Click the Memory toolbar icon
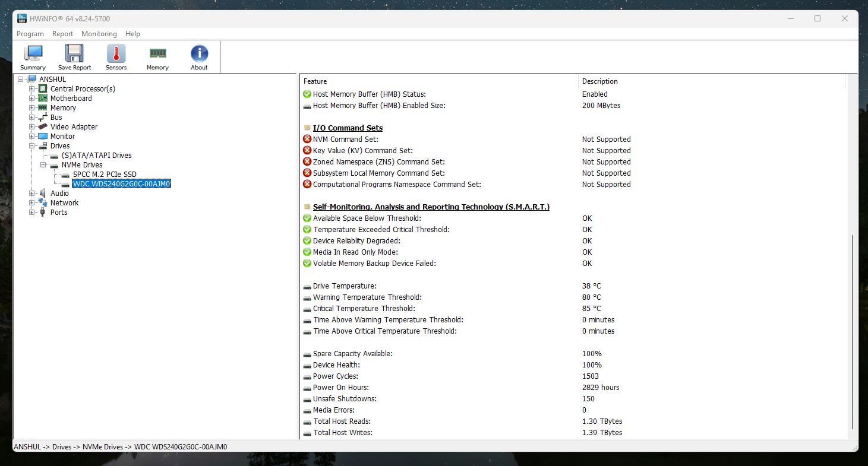 point(157,54)
